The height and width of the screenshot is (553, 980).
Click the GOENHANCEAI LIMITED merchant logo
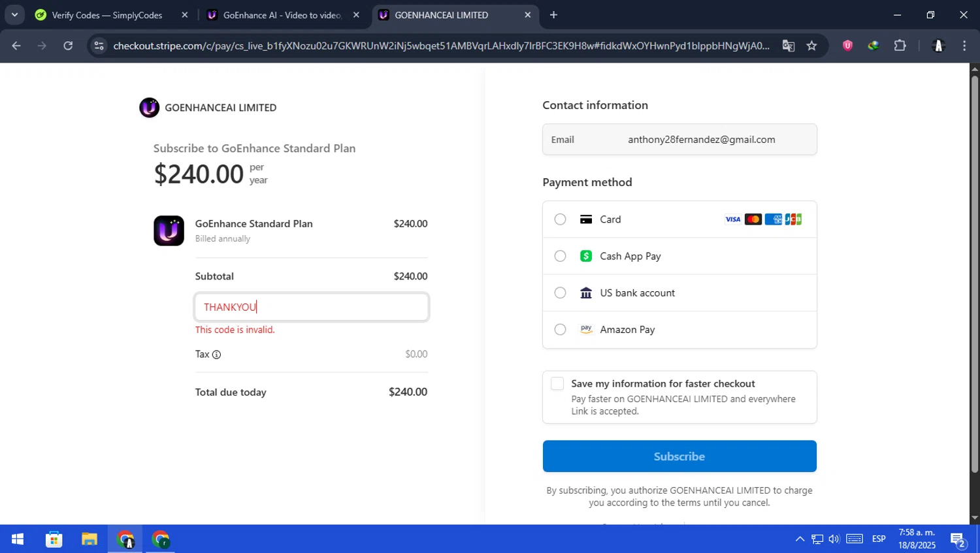(x=149, y=108)
